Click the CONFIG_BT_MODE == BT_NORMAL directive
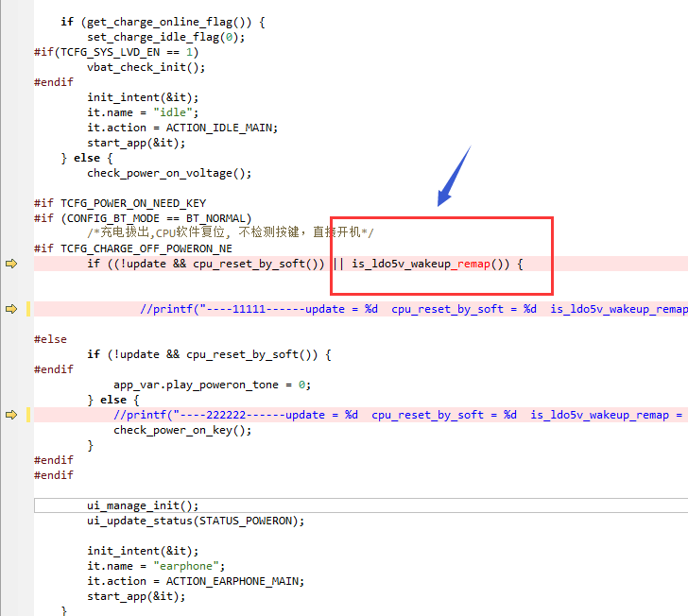 point(143,218)
